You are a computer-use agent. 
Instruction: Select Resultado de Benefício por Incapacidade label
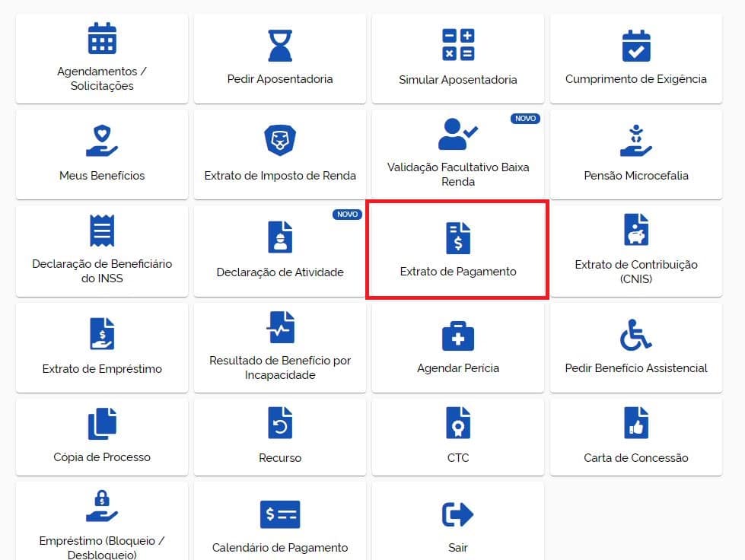click(280, 367)
